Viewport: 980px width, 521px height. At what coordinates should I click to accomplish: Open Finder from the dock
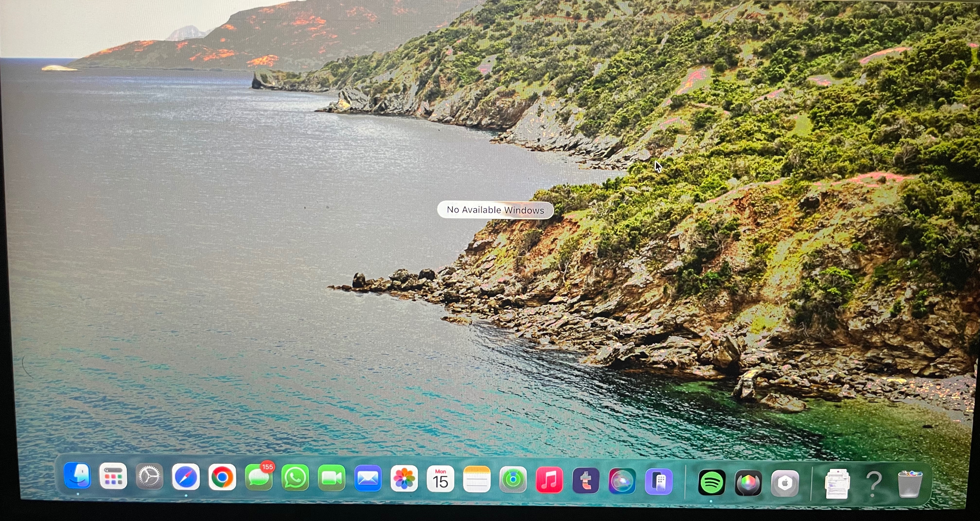pyautogui.click(x=78, y=476)
